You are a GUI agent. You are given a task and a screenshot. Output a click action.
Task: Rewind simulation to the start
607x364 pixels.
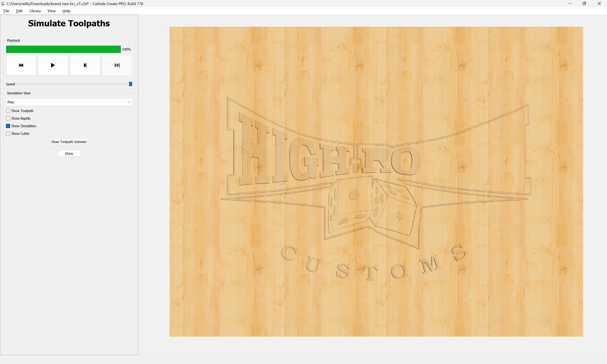pos(21,65)
